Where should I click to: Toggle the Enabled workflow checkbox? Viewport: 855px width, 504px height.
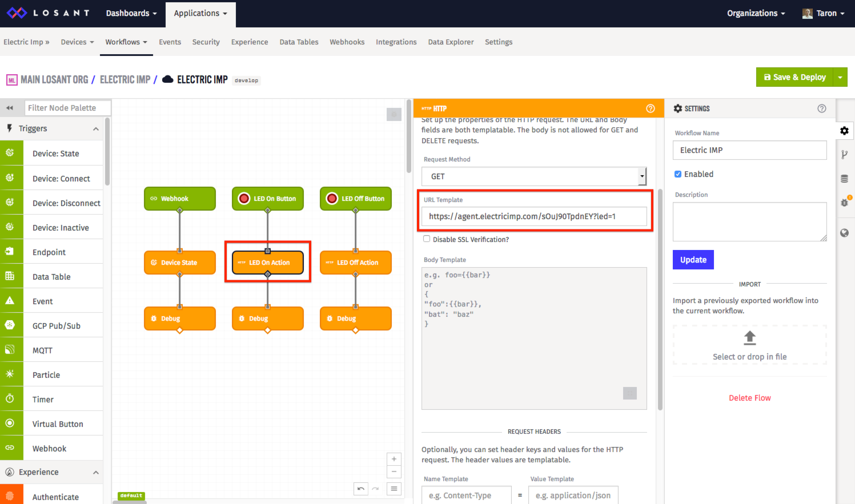coord(678,174)
